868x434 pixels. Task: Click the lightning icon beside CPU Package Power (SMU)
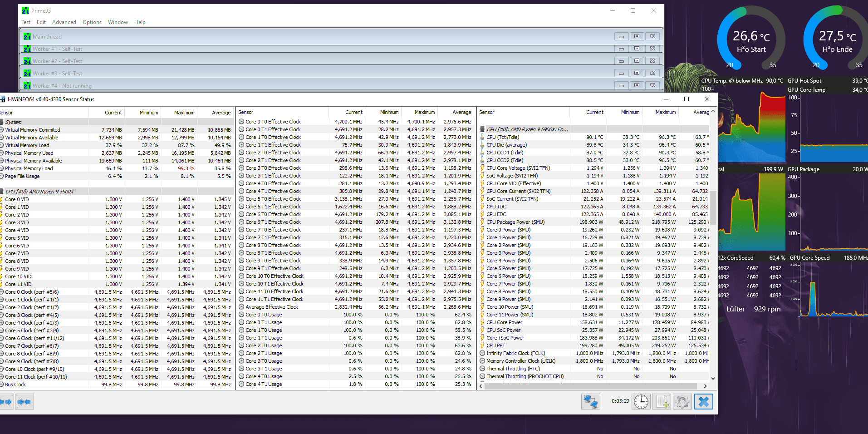point(482,222)
